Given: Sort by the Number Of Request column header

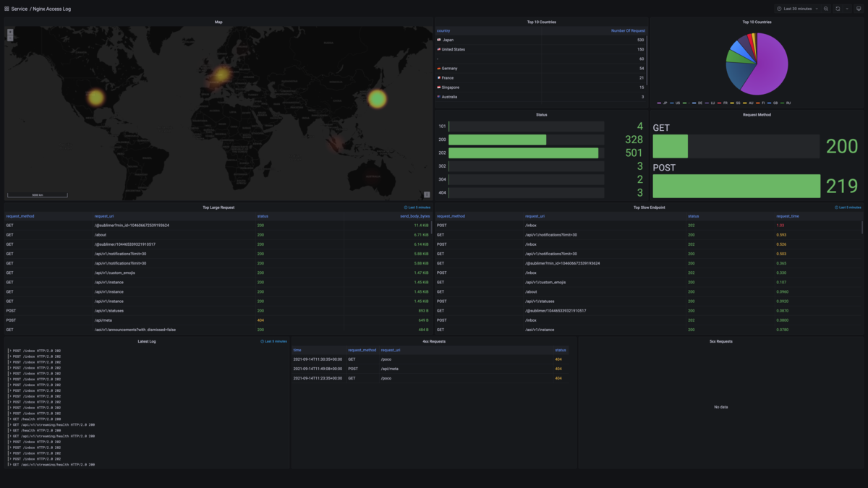Looking at the screenshot, I should 628,31.
